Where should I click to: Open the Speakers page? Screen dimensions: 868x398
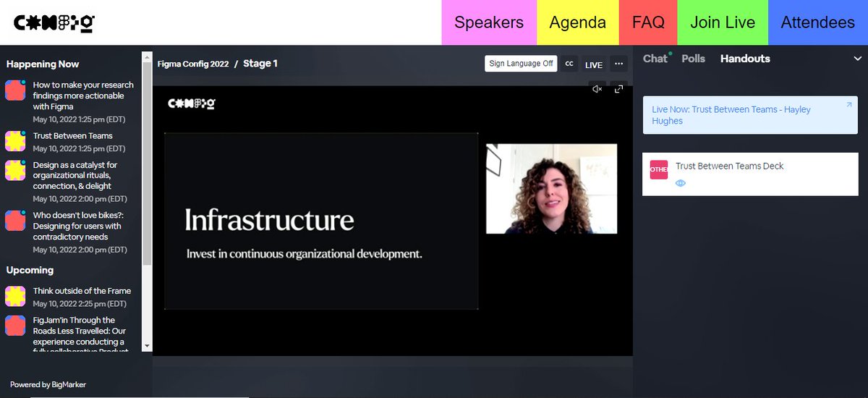(489, 22)
